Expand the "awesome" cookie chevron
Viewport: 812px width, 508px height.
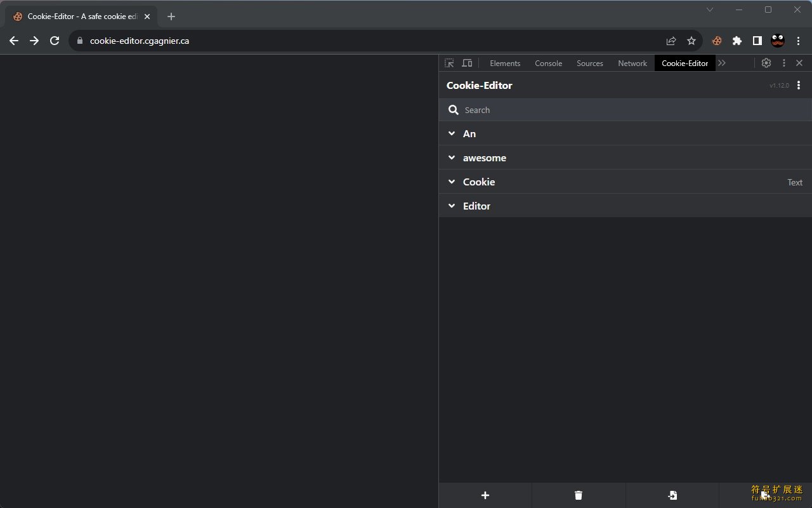pos(452,157)
